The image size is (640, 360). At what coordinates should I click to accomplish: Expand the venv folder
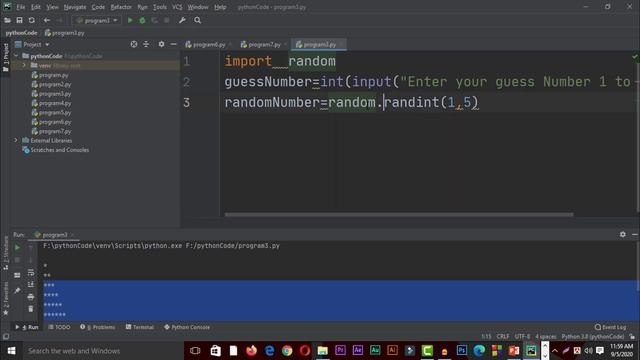click(24, 65)
